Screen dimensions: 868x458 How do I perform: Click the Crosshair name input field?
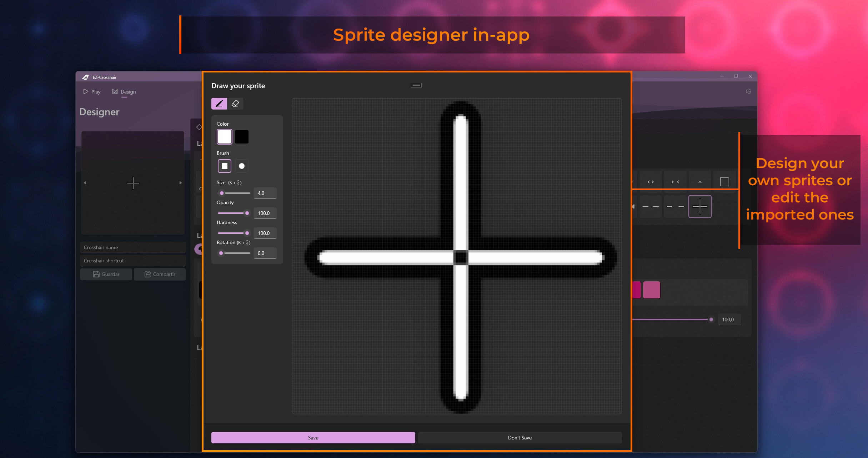132,247
